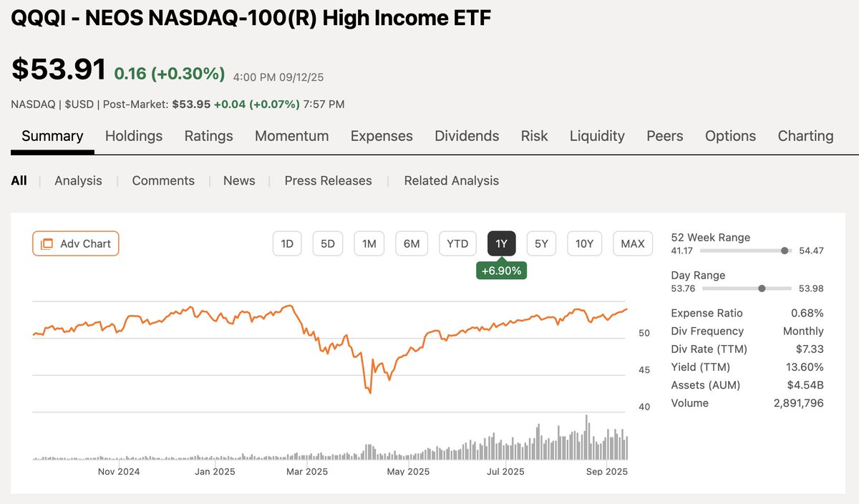The height and width of the screenshot is (504, 859).
Task: Click the Div Rate value $7.33
Action: (810, 349)
